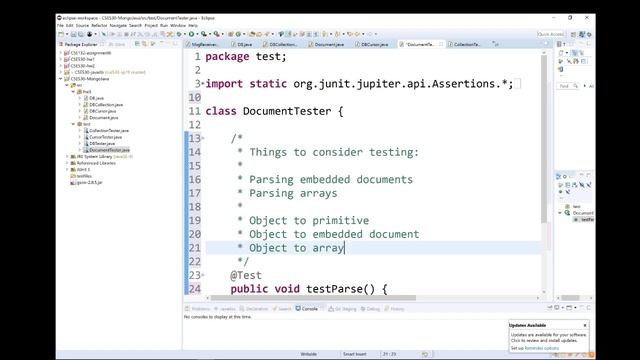
Task: Collapse the src folder in Package Explorer
Action: (x=67, y=85)
